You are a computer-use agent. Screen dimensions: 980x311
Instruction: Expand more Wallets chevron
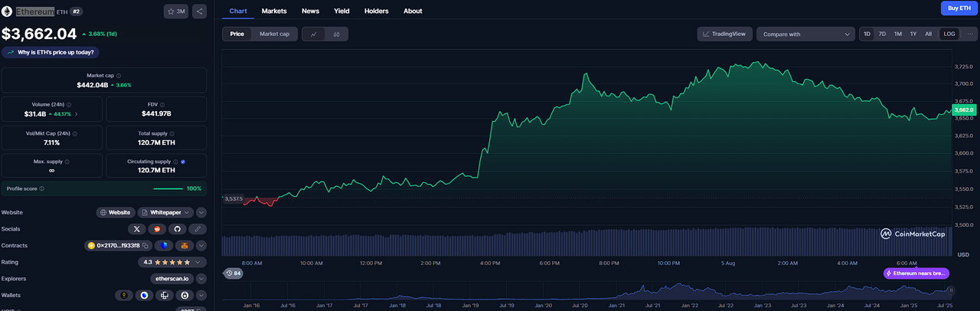[x=201, y=295]
